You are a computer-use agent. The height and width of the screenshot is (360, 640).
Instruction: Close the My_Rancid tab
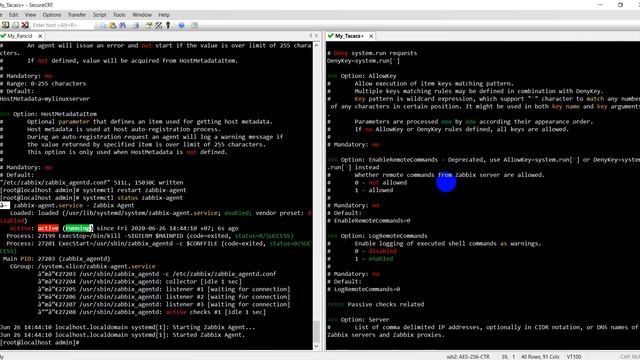click(x=40, y=36)
